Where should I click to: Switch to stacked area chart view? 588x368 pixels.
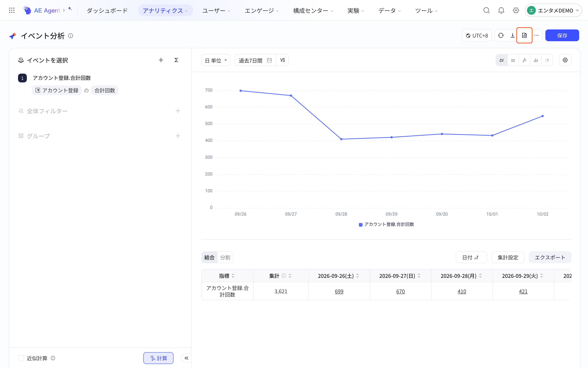[x=513, y=60]
